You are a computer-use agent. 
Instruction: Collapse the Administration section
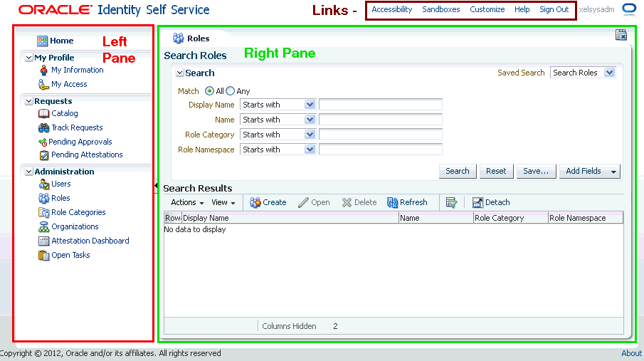[x=28, y=172]
